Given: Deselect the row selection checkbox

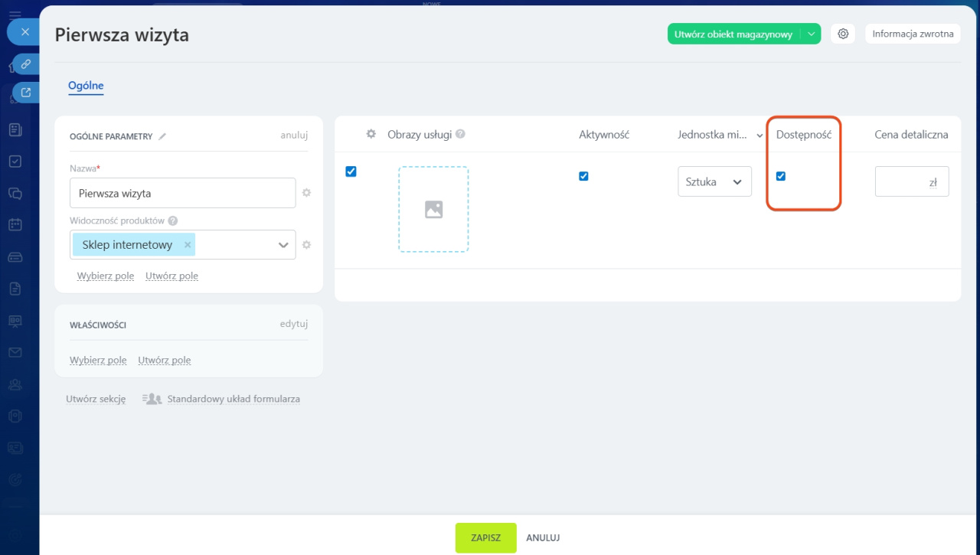Looking at the screenshot, I should click(x=351, y=171).
